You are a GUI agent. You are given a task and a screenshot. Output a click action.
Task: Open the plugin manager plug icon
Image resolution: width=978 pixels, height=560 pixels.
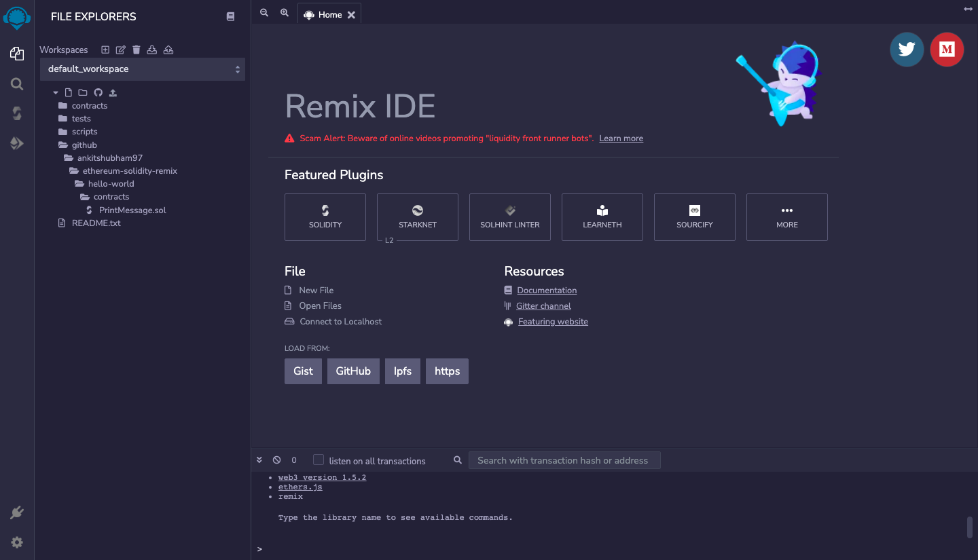[x=17, y=513]
